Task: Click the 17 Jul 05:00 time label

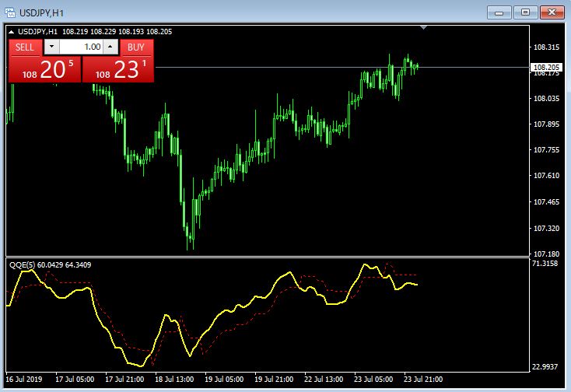Action: (75, 380)
